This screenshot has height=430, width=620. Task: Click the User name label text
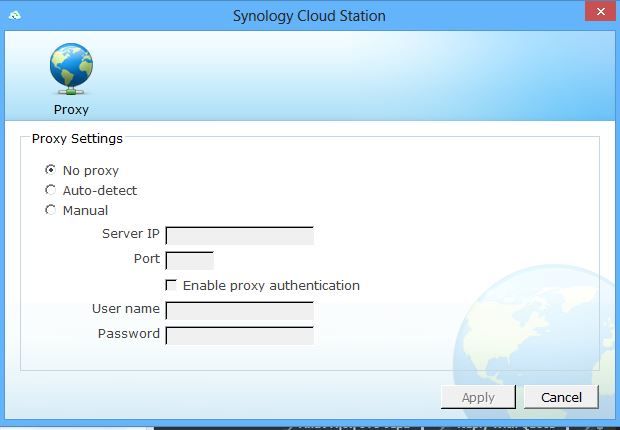point(125,309)
